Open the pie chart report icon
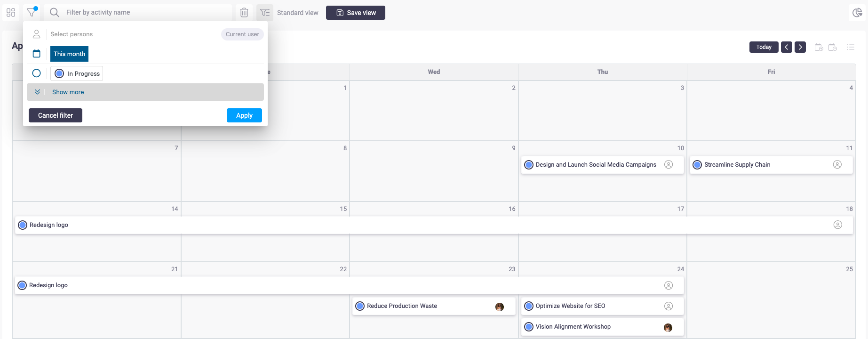Screen dimensions: 868x339 (x=857, y=13)
